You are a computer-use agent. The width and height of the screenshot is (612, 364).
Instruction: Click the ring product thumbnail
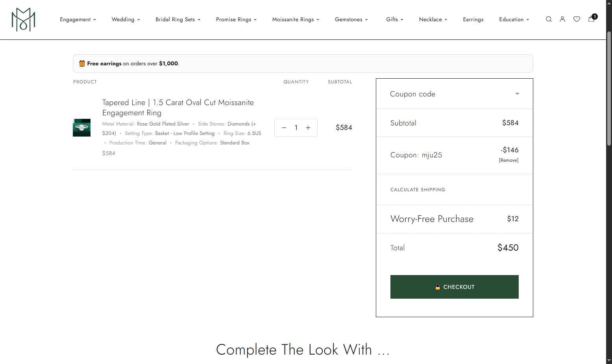point(81,127)
